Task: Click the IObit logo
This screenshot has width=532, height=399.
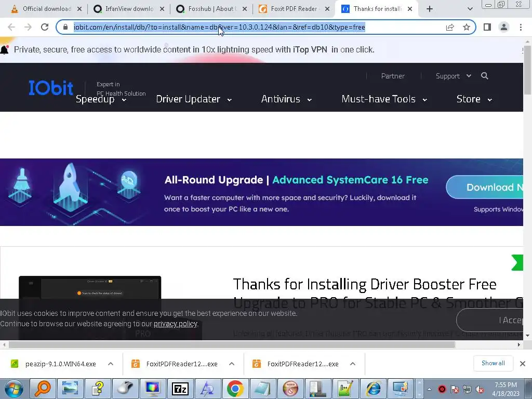Action: coord(51,88)
